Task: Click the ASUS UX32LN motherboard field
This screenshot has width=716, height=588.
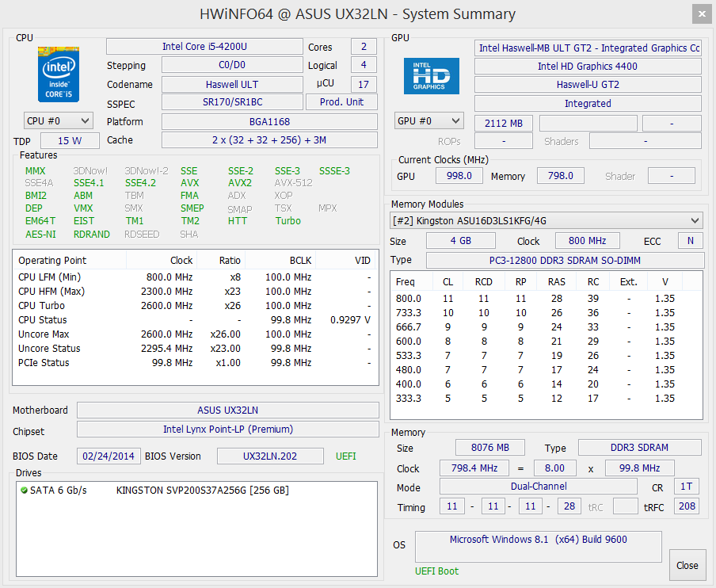Action: point(227,410)
